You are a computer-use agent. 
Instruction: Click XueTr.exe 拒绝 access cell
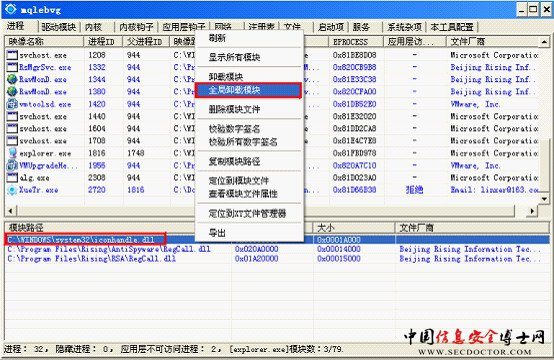pyautogui.click(x=414, y=190)
